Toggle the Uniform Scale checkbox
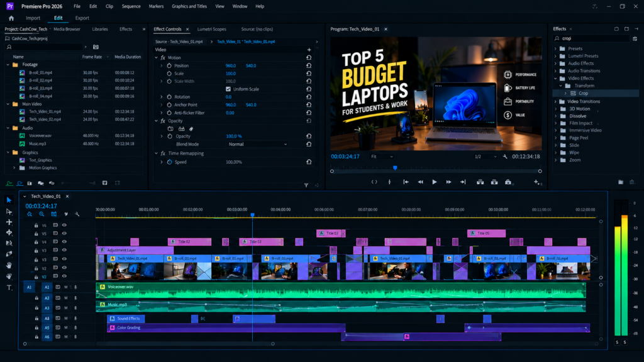 (228, 89)
